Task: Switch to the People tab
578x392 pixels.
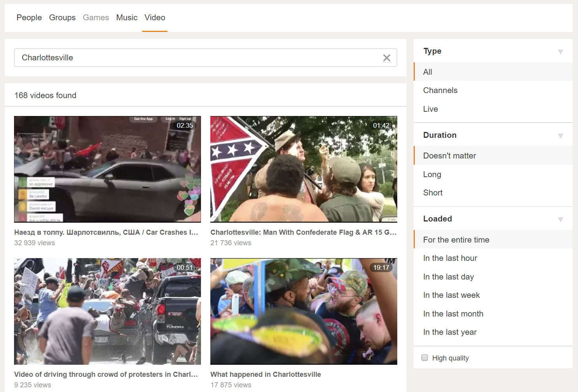Action: 29,18
